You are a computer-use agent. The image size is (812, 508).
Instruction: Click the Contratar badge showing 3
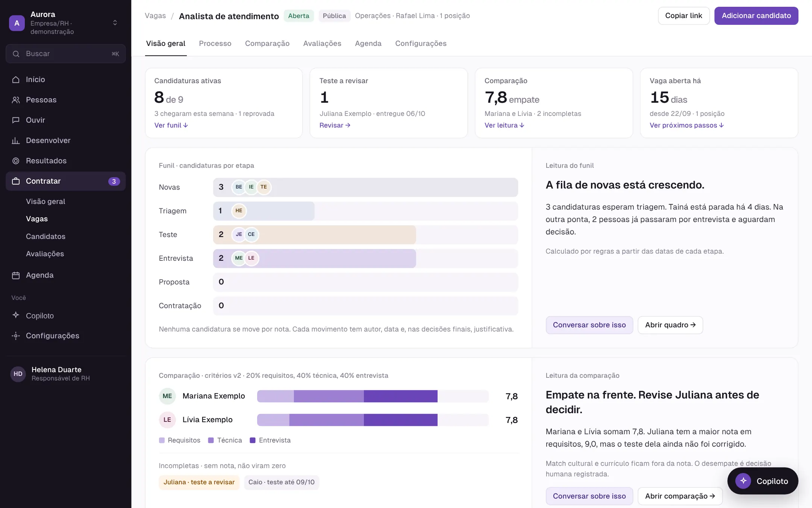[114, 181]
